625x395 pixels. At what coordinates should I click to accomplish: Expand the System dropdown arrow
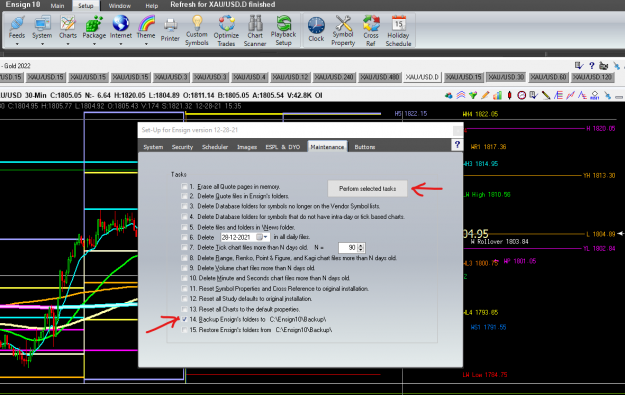click(x=42, y=44)
